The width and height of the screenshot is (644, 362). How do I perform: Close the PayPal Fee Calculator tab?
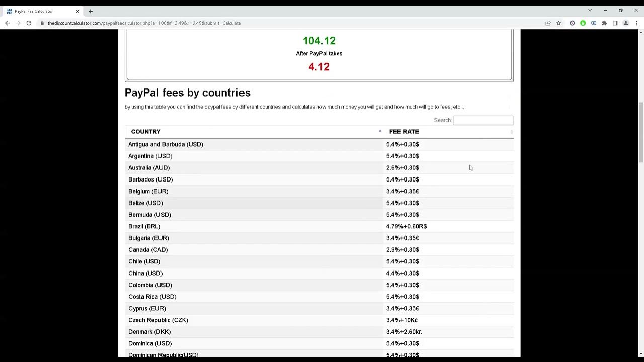click(x=77, y=11)
